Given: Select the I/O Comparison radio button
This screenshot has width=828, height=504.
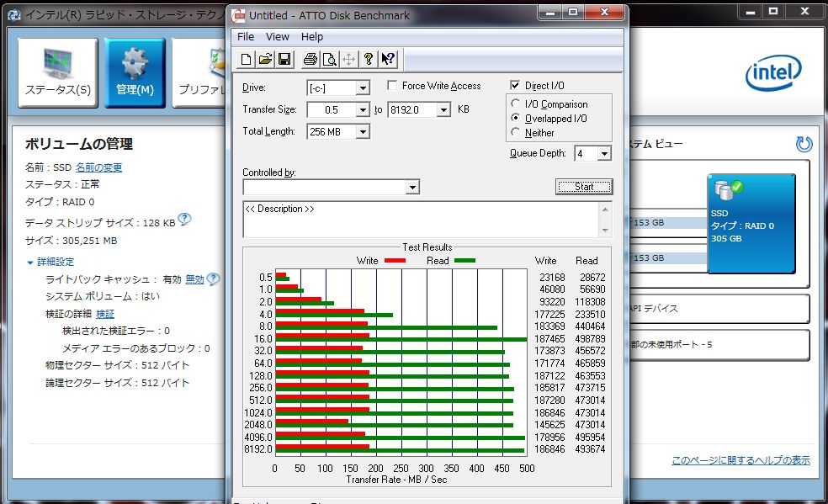Looking at the screenshot, I should (516, 104).
